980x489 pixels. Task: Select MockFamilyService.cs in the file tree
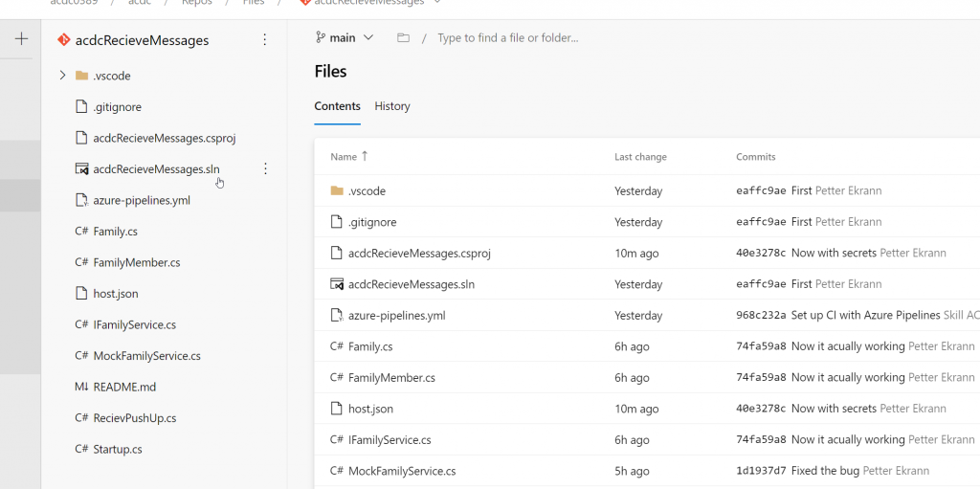[146, 356]
